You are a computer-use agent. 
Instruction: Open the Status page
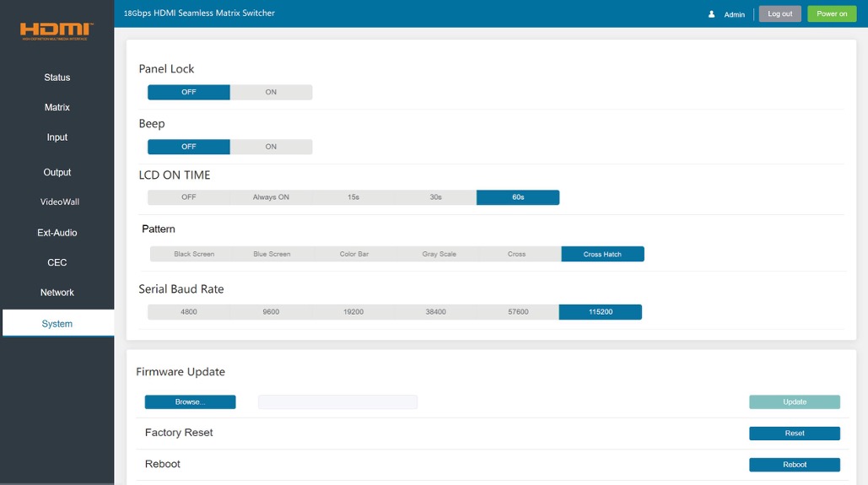click(57, 78)
